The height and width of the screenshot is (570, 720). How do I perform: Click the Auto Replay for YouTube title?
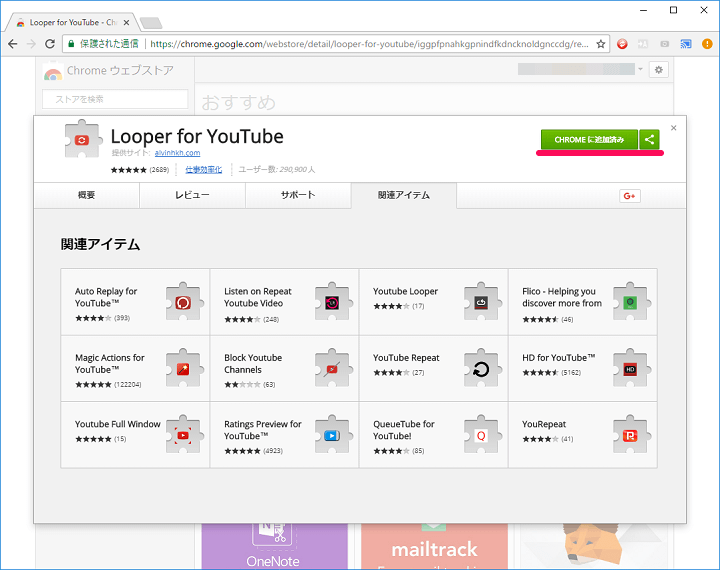106,297
